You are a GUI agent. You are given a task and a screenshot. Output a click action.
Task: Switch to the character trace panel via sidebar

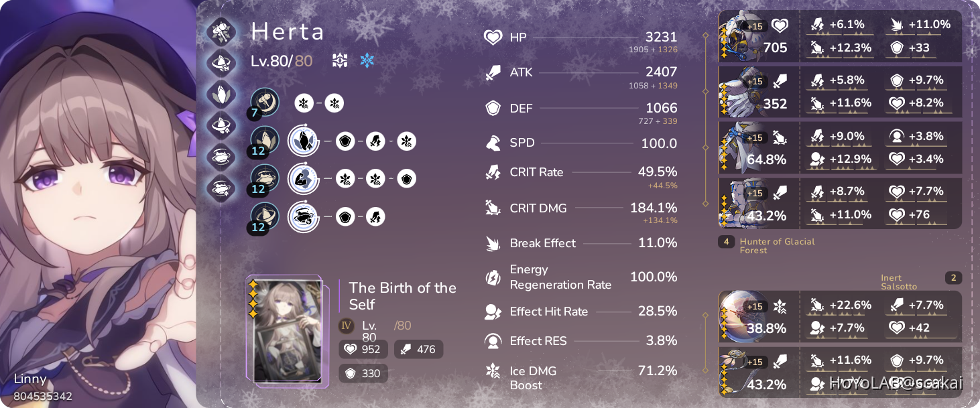[x=221, y=31]
